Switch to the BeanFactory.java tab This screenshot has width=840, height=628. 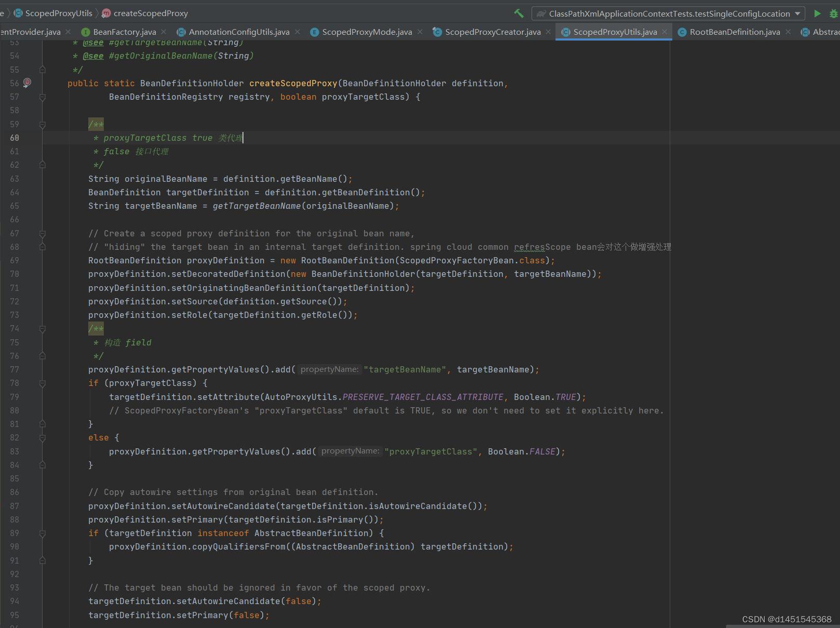coord(125,32)
